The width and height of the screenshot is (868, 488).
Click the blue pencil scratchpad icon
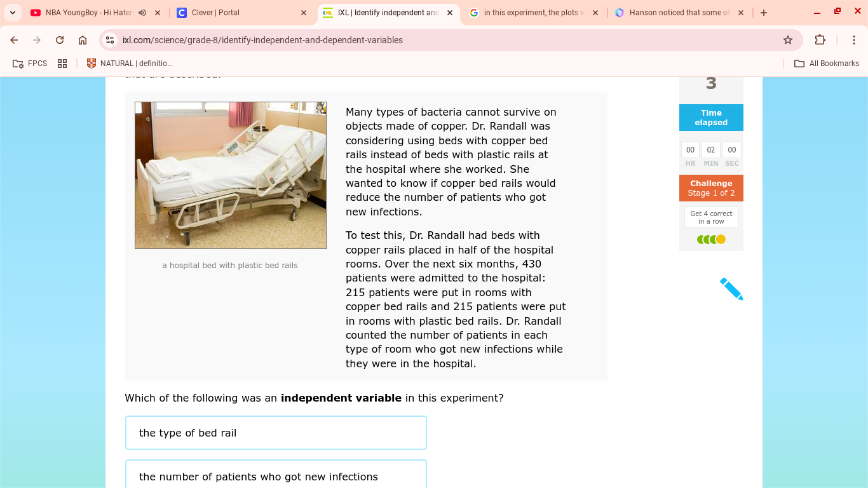pos(731,288)
